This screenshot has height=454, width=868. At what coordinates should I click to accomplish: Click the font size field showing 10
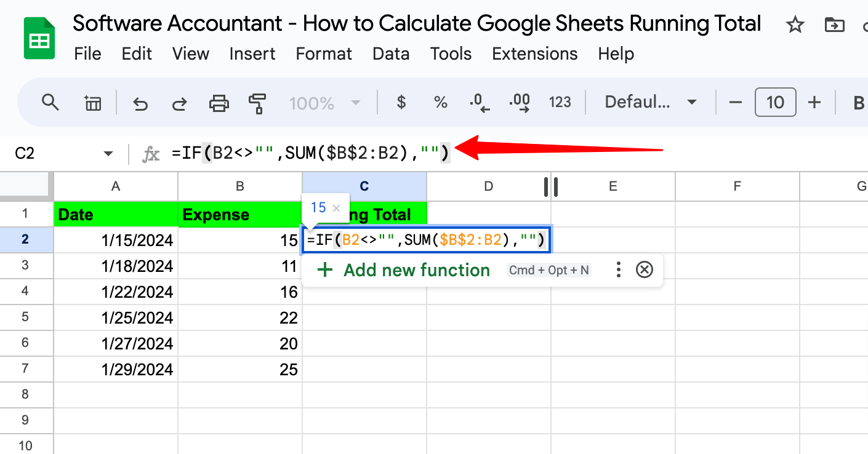pyautogui.click(x=775, y=102)
